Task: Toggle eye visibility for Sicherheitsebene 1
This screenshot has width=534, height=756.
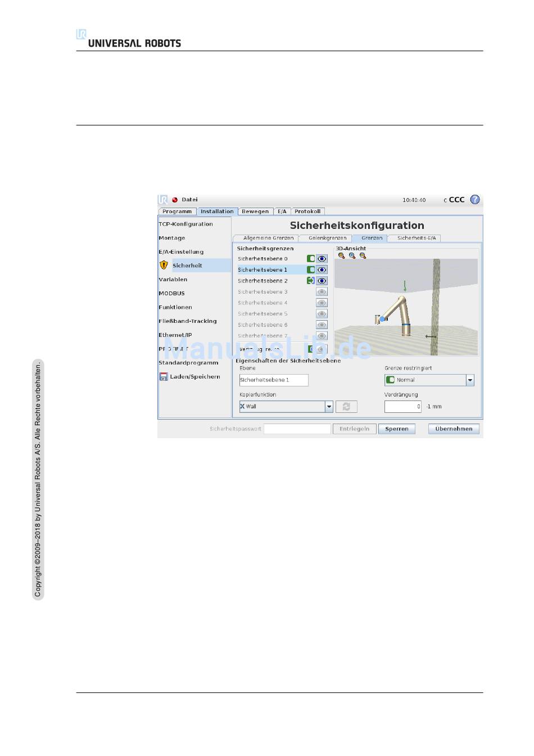Action: pyautogui.click(x=322, y=270)
